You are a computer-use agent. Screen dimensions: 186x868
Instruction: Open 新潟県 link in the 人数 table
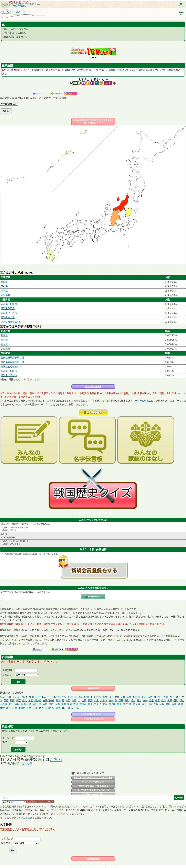(4, 282)
